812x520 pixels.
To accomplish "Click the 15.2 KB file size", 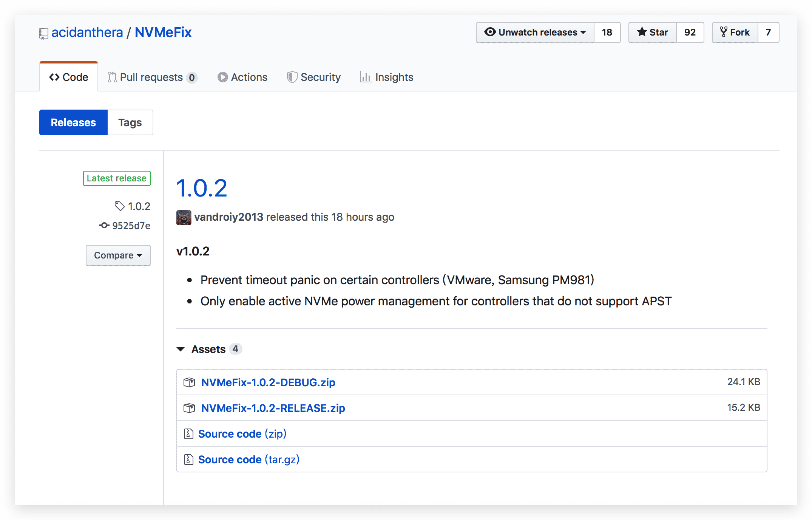I will pos(744,407).
